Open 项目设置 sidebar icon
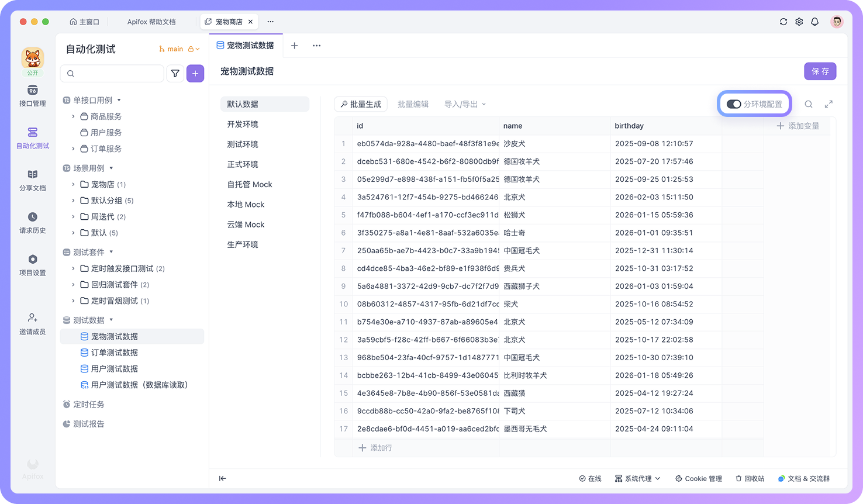The height and width of the screenshot is (504, 863). 33,265
